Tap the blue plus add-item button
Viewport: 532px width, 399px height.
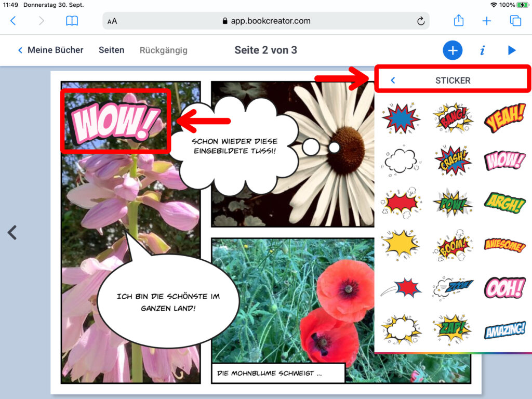(x=453, y=50)
